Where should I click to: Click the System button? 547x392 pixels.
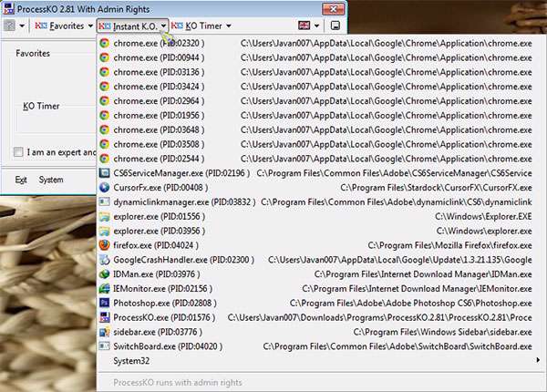click(51, 180)
